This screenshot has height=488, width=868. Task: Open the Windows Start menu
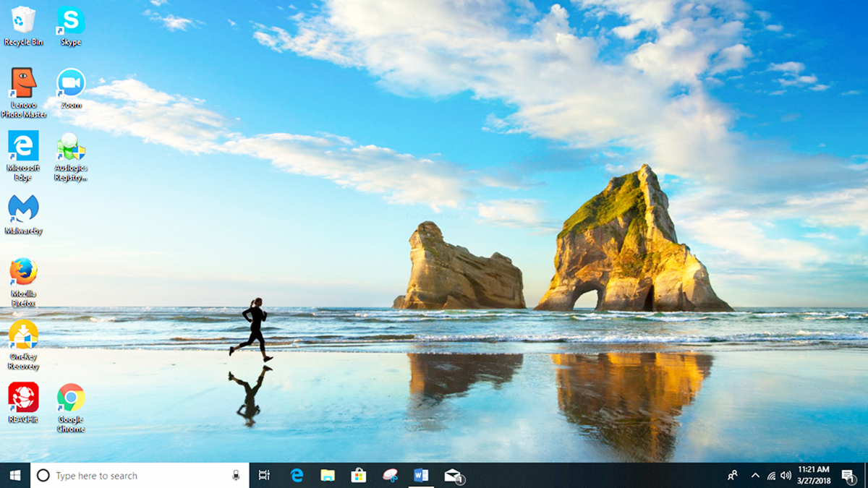click(14, 475)
